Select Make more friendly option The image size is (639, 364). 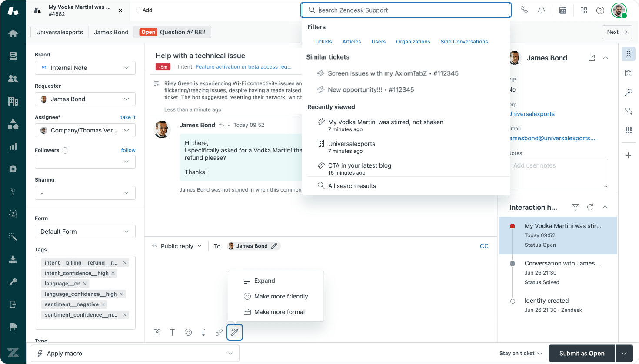pyautogui.click(x=276, y=296)
